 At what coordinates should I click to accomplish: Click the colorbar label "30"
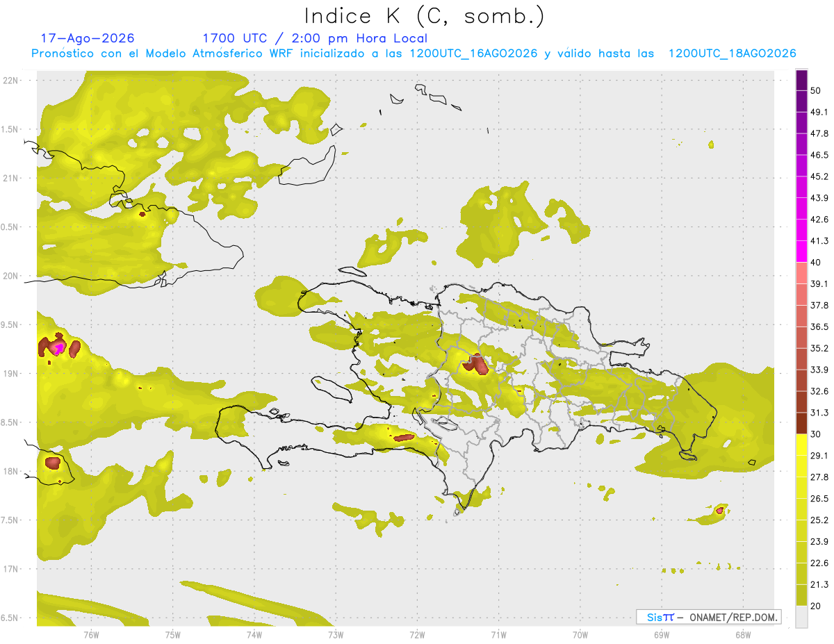[x=816, y=434]
